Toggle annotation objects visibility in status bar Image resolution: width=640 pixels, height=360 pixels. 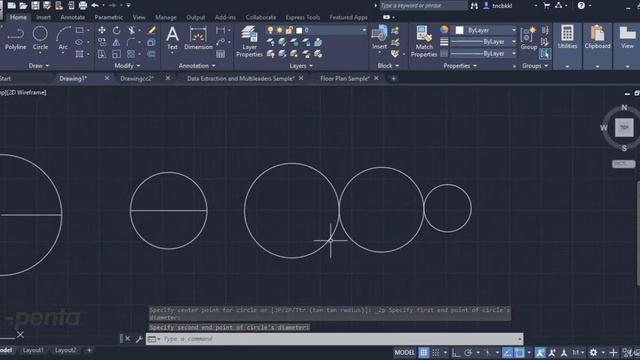point(540,352)
